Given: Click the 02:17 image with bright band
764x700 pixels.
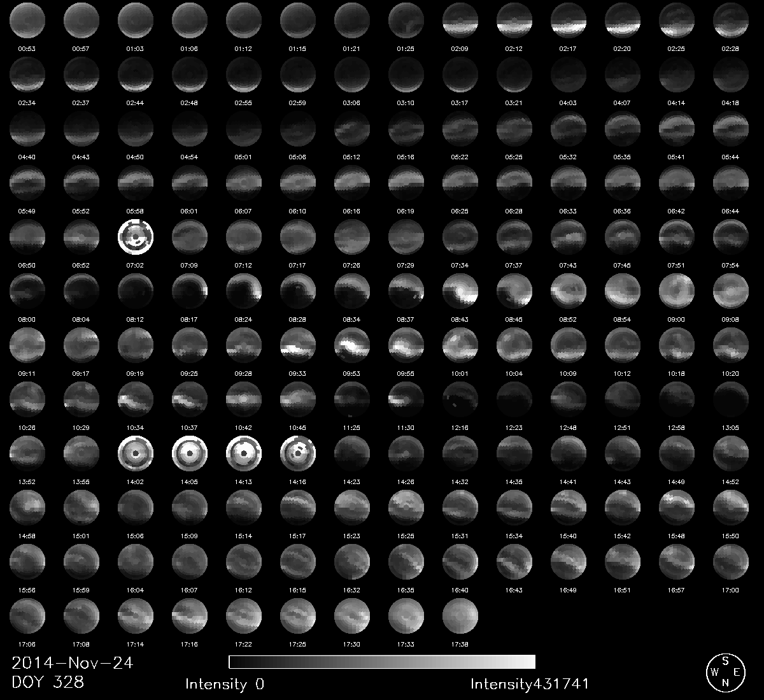Looking at the screenshot, I should pyautogui.click(x=569, y=19).
